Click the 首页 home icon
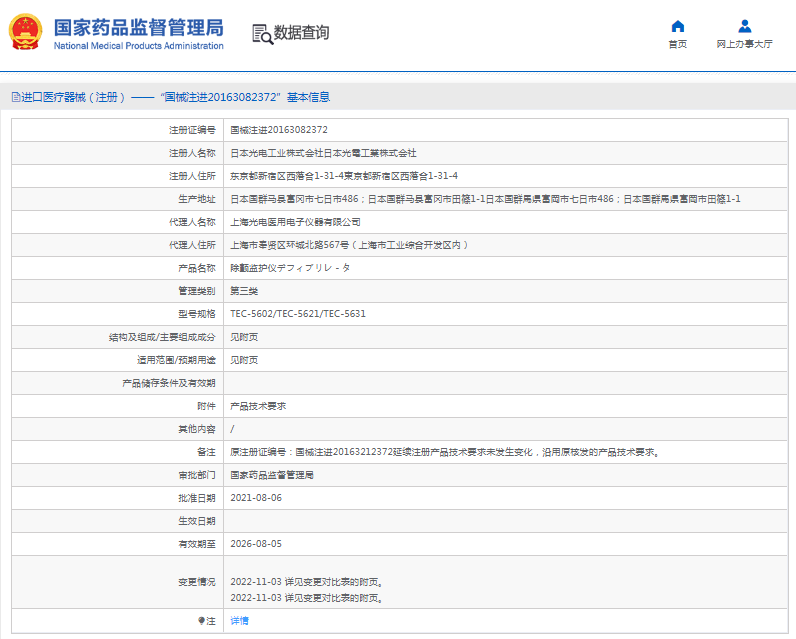796x639 pixels. pos(677,26)
